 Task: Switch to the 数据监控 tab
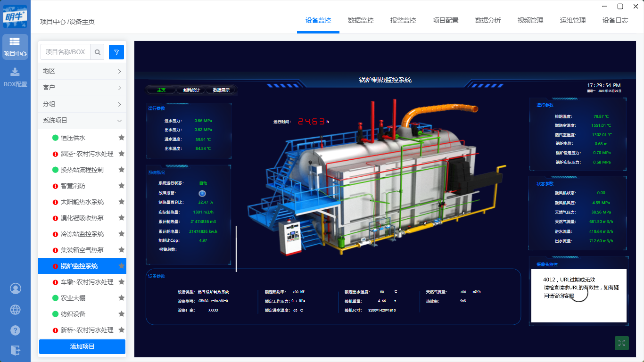point(361,20)
